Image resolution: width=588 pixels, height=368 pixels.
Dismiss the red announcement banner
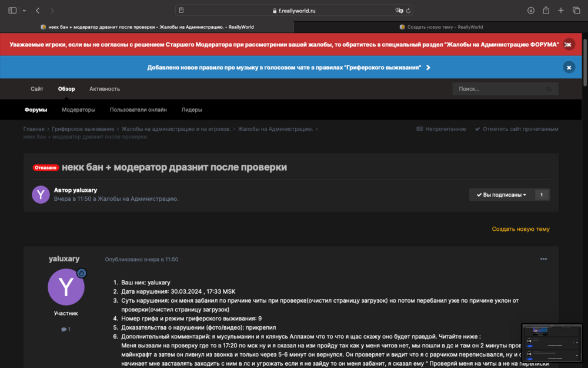click(x=569, y=44)
